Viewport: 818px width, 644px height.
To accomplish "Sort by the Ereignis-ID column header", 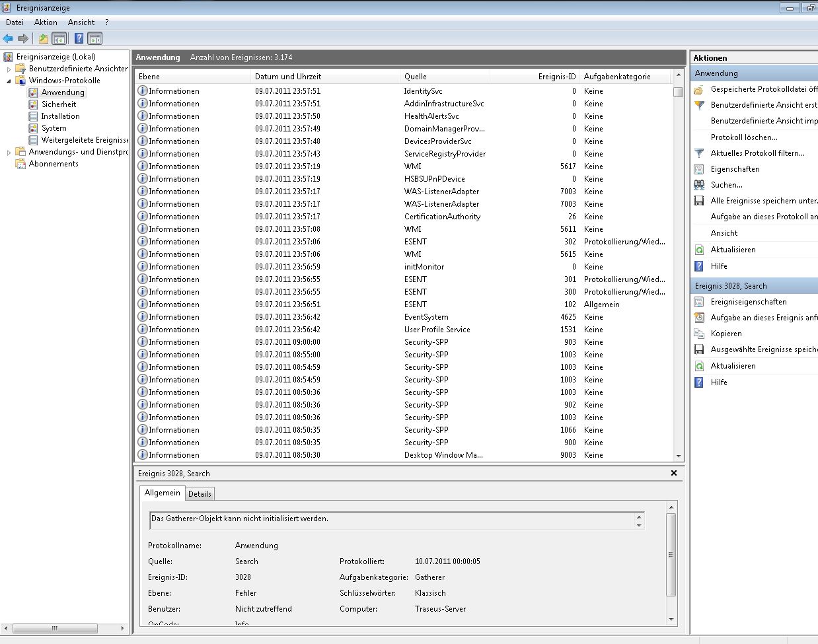I will coord(535,77).
